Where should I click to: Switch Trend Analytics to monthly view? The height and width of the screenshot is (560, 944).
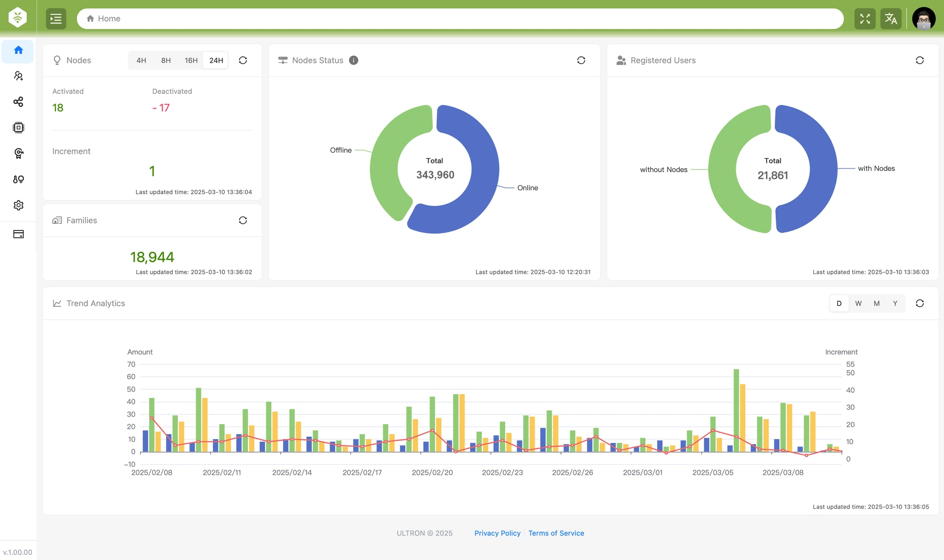click(876, 303)
